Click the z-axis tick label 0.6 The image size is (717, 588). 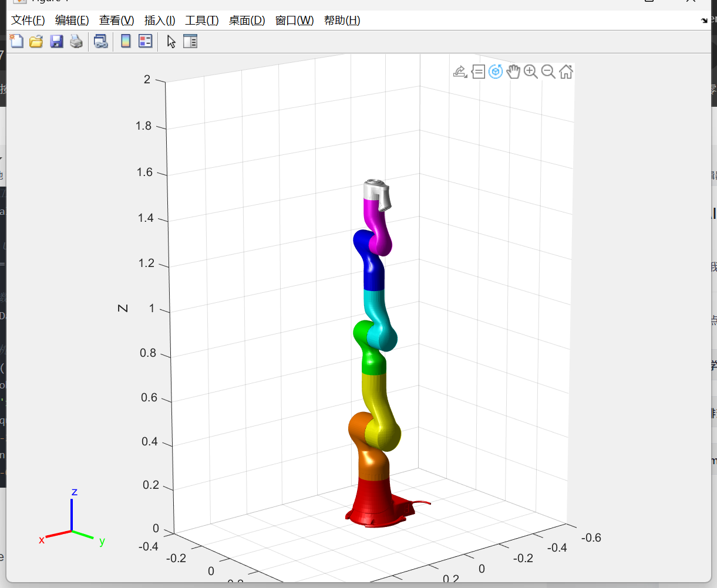149,397
